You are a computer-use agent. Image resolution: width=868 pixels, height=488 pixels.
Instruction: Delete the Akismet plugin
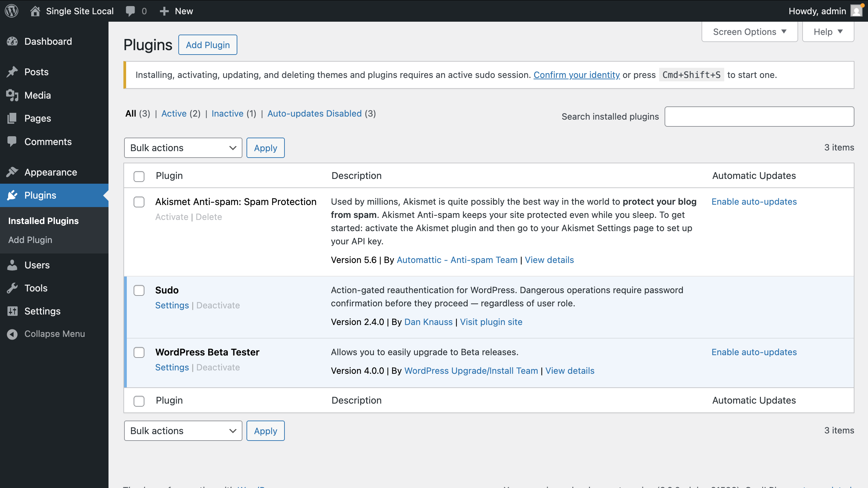[209, 217]
